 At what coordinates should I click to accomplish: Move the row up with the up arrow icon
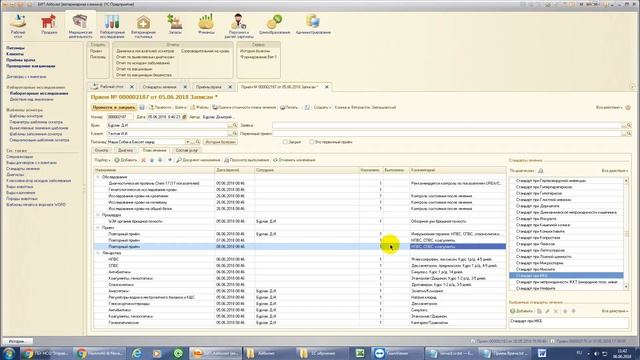pos(152,160)
